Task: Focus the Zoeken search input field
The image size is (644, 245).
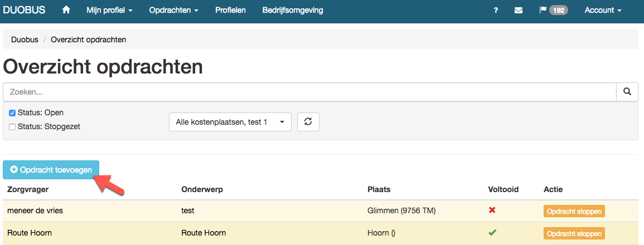Action: 309,91
